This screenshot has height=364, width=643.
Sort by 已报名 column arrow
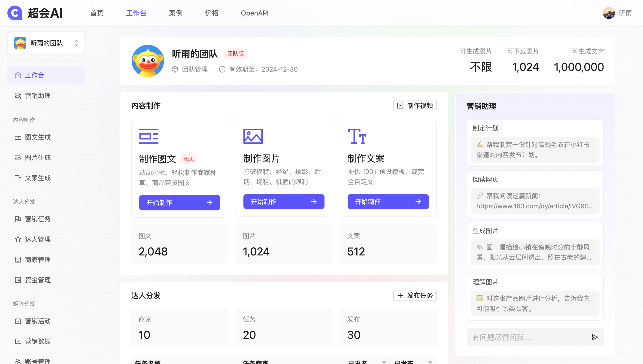384,361
